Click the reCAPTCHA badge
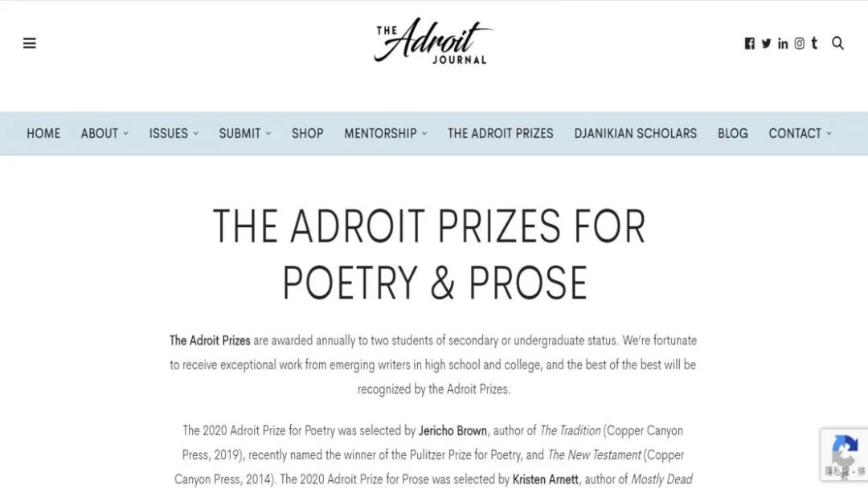Viewport: 868px width, 489px height. point(844,454)
